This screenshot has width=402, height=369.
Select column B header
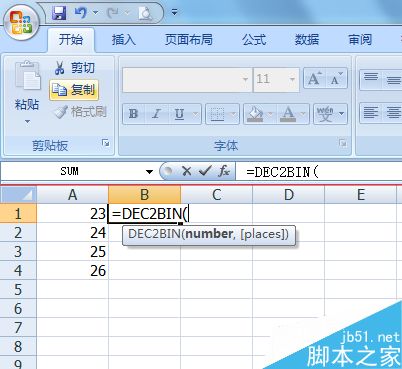[144, 195]
